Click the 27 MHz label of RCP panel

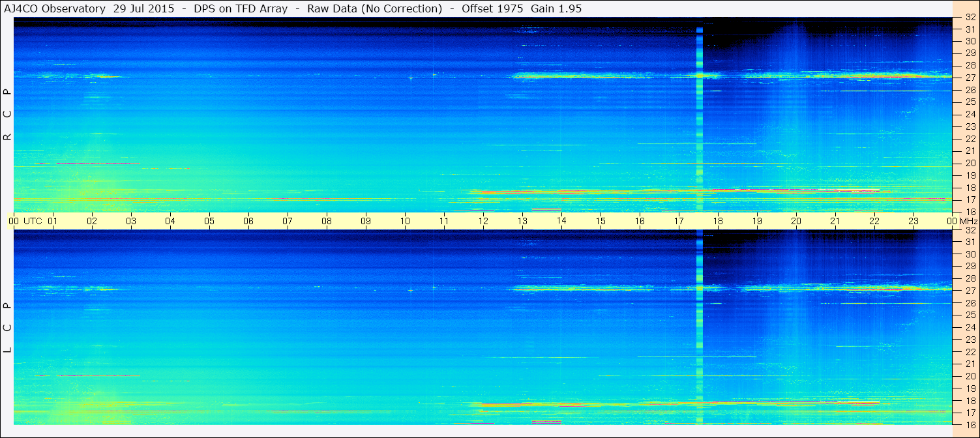970,78
